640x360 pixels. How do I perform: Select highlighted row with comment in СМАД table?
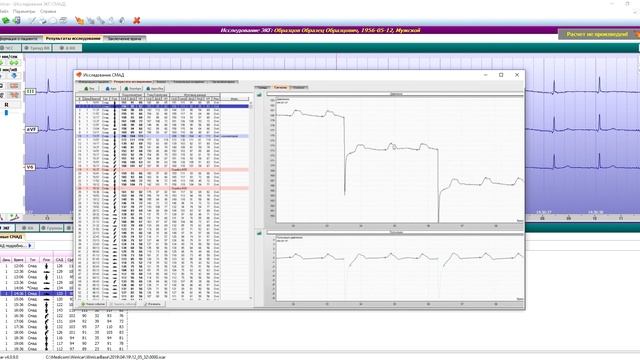coord(162,136)
